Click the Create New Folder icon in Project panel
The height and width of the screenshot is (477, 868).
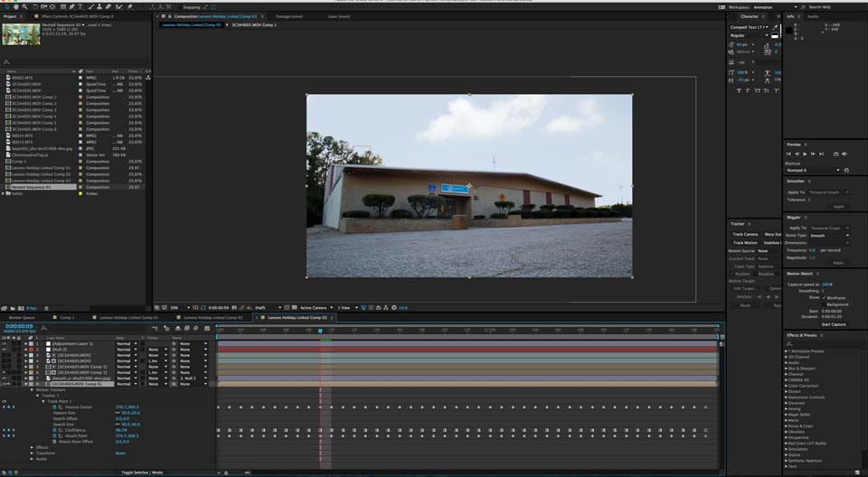(13, 308)
